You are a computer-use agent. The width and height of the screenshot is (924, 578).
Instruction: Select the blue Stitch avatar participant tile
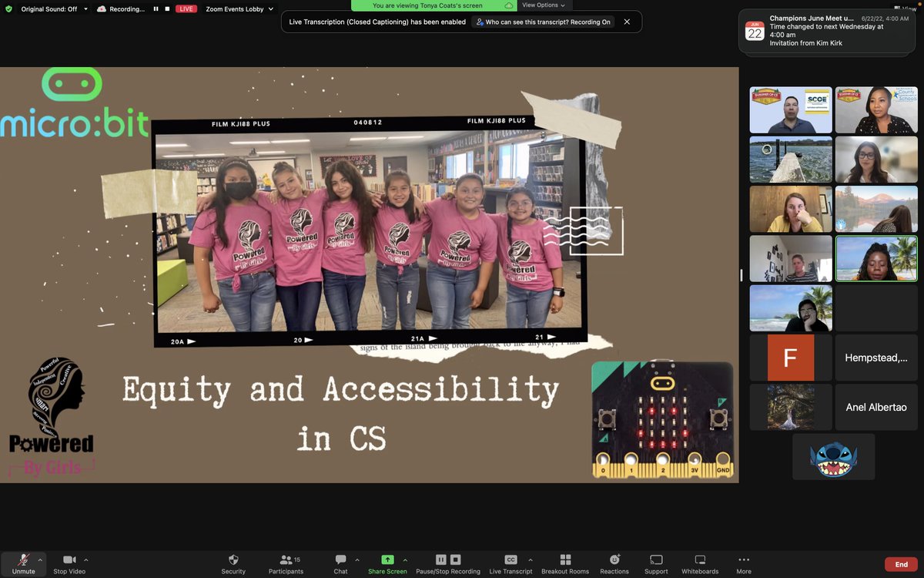click(x=834, y=456)
